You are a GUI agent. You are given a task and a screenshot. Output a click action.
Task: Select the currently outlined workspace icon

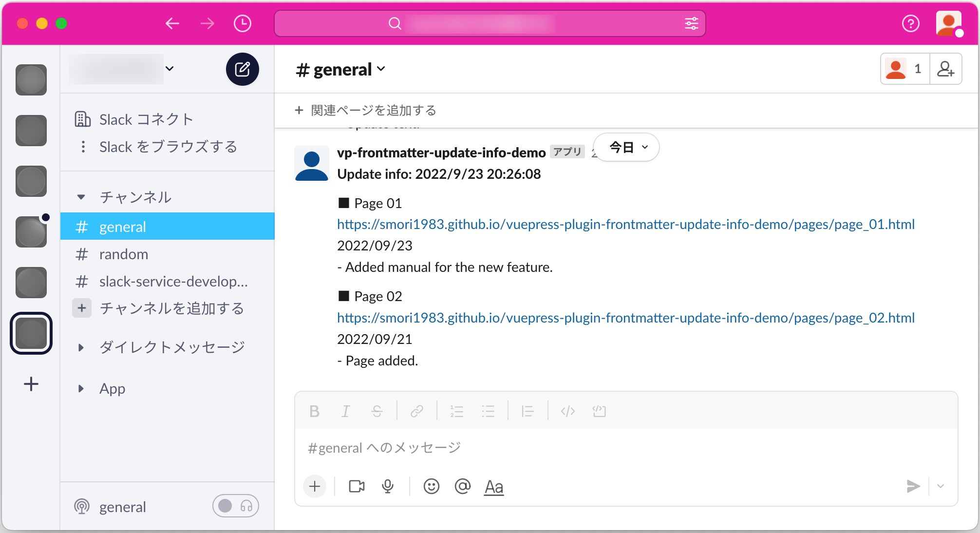click(x=31, y=333)
